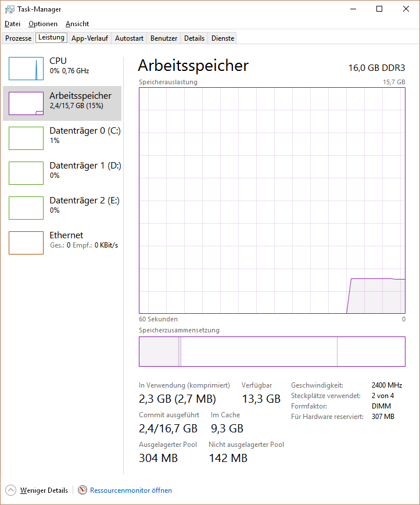The width and height of the screenshot is (420, 505).
Task: Select the Arbeitsspeicher purple graph thumbnail
Action: click(26, 103)
